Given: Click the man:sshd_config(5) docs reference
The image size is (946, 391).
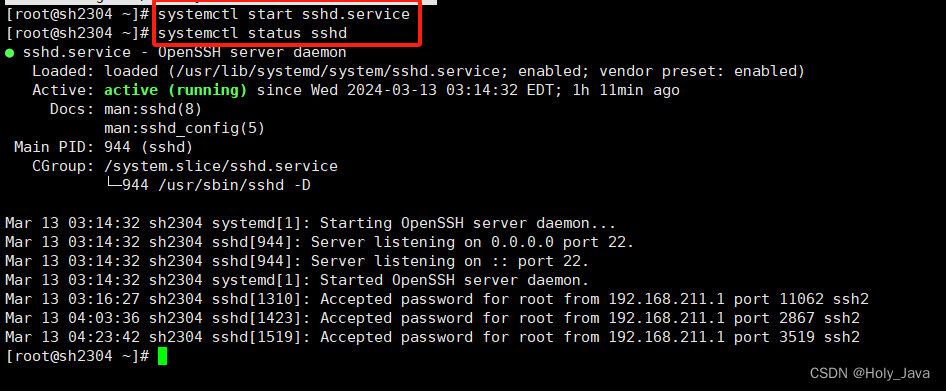Looking at the screenshot, I should pyautogui.click(x=185, y=129).
